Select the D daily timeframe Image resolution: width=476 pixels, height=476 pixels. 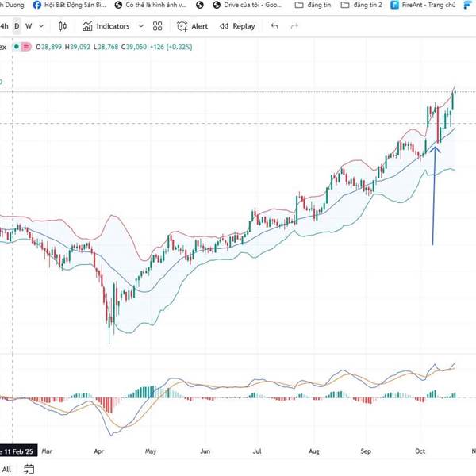17,26
